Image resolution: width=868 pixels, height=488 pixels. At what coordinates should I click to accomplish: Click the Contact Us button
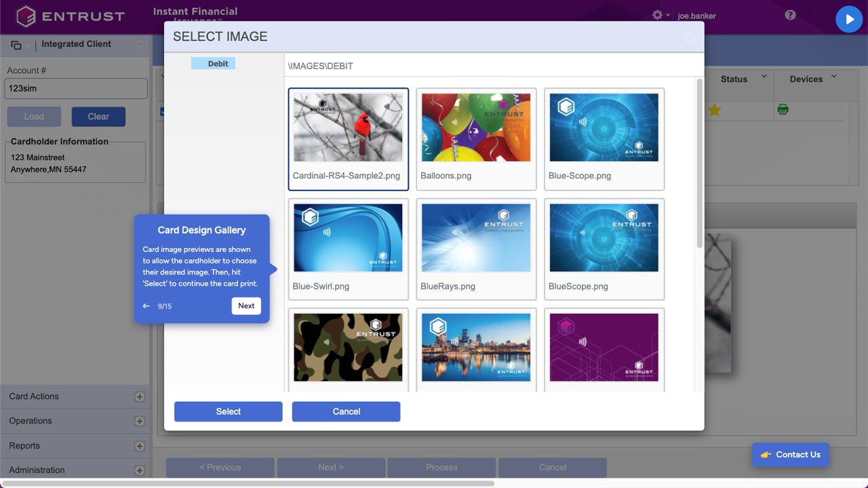[x=791, y=455]
